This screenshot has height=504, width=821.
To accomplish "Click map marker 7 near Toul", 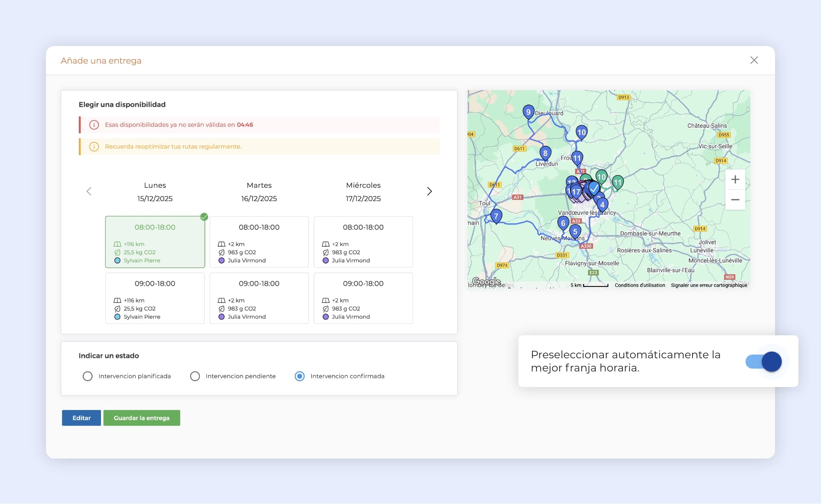I will (496, 216).
